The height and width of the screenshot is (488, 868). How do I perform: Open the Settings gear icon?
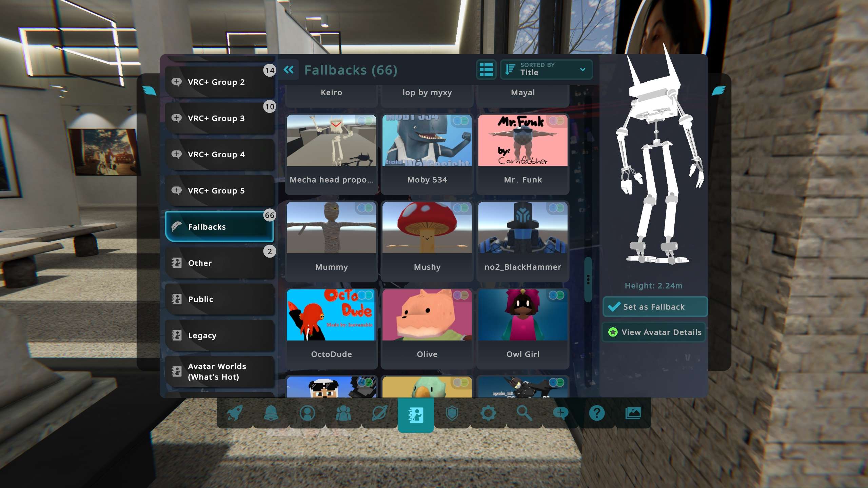(x=488, y=413)
